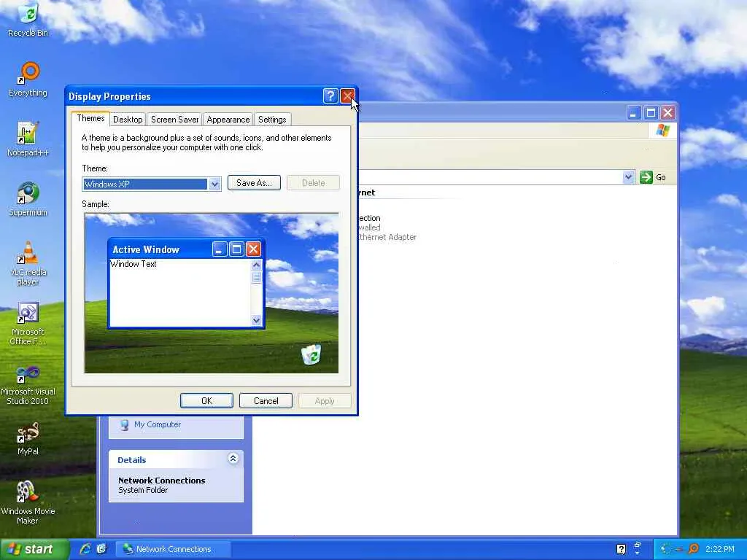The width and height of the screenshot is (747, 560).
Task: Open the Screen Saver tab
Action: tap(175, 120)
